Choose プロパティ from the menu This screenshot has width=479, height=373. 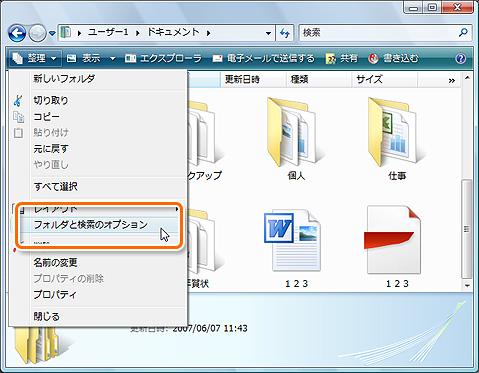click(x=98, y=294)
